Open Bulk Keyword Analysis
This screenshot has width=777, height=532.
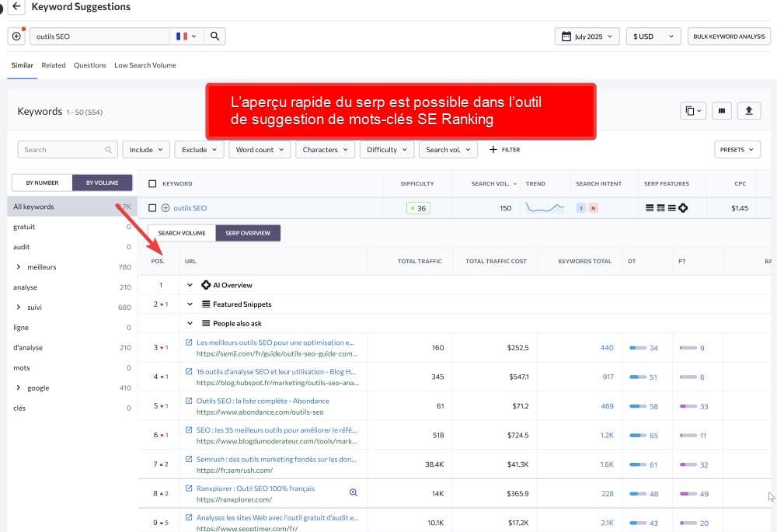(729, 37)
